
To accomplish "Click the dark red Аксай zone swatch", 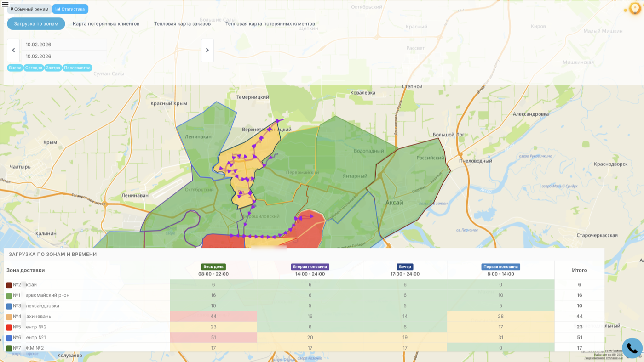I will tap(9, 285).
